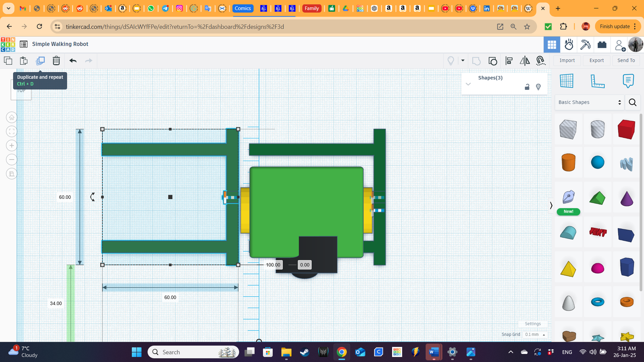Open the Blocks pickaxe mode icon
The height and width of the screenshot is (362, 644).
pos(585,45)
